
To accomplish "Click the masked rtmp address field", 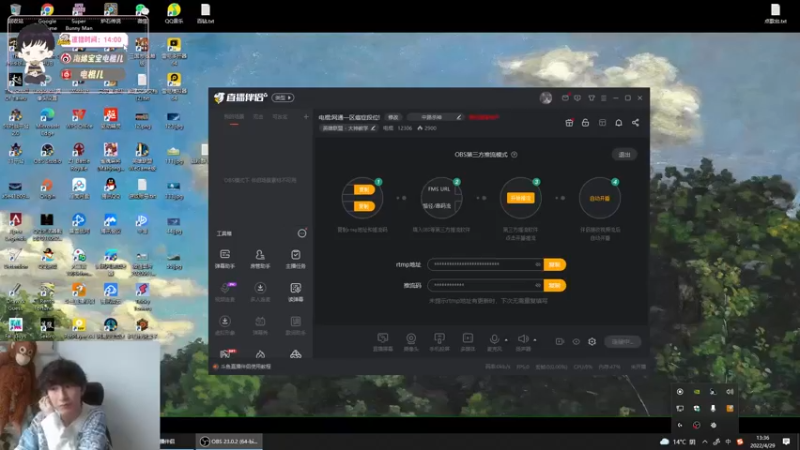I will click(x=485, y=264).
